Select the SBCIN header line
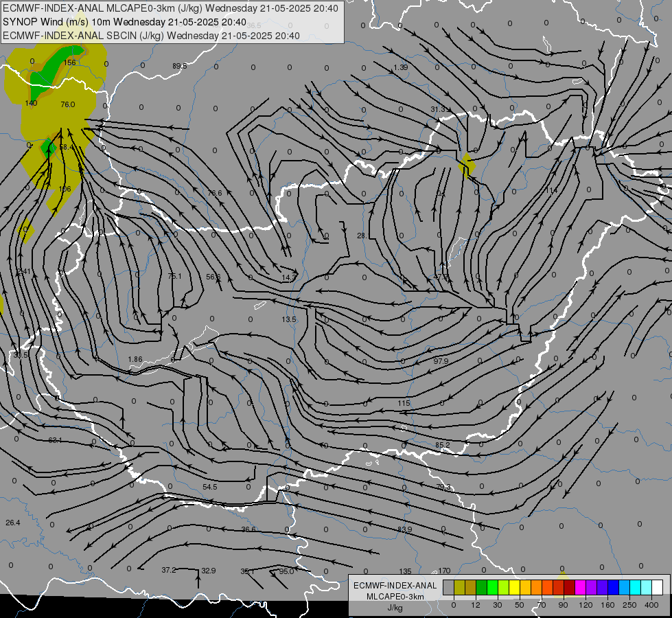 [151, 36]
